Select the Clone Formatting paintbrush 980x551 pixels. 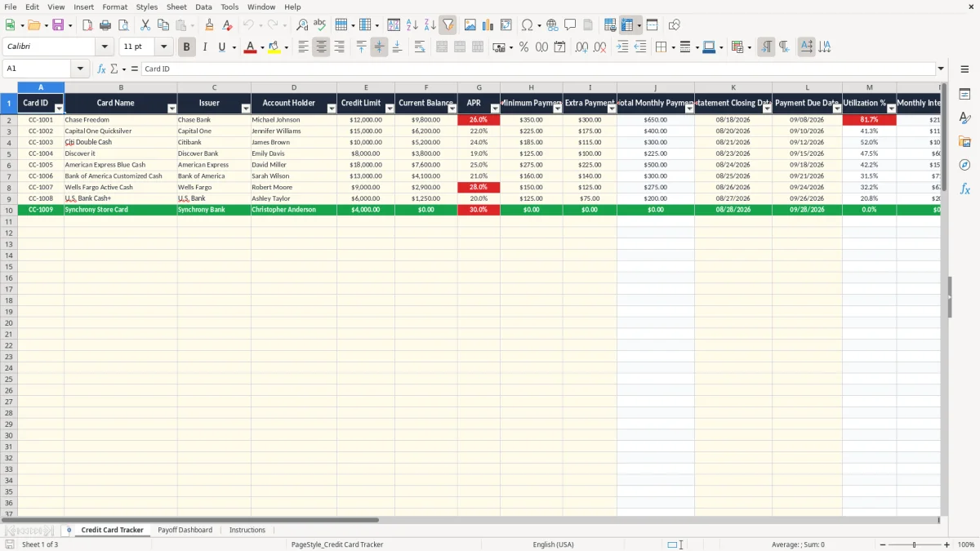pos(210,25)
